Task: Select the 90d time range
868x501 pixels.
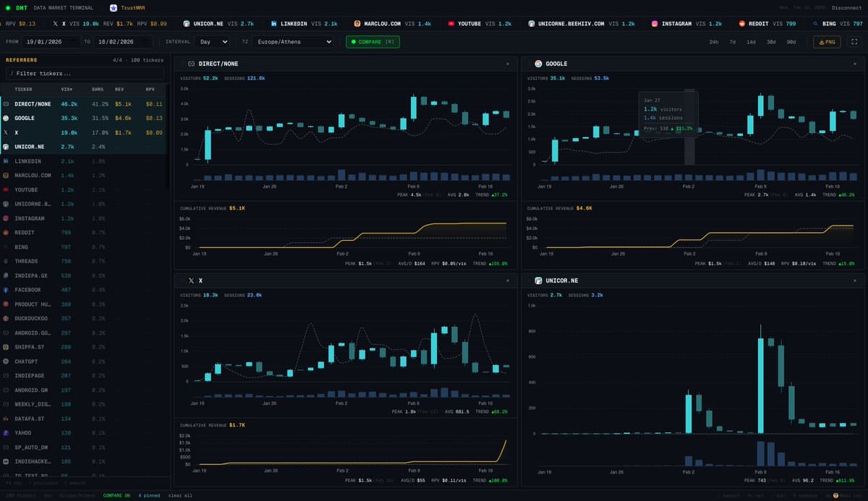Action: [791, 42]
